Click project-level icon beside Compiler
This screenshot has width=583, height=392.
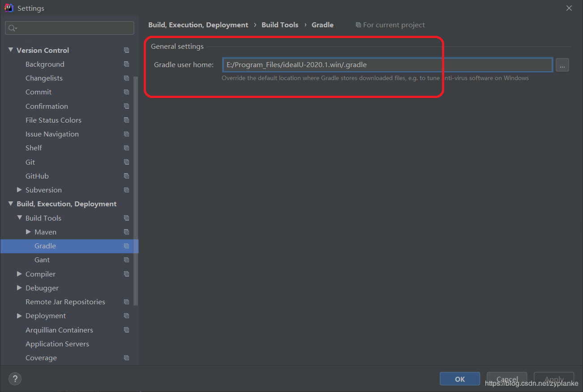point(127,274)
